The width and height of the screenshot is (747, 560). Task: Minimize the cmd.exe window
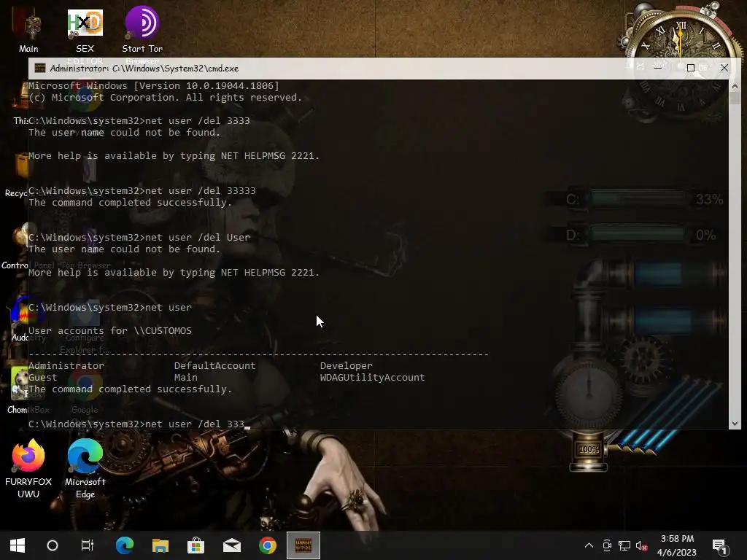point(658,68)
